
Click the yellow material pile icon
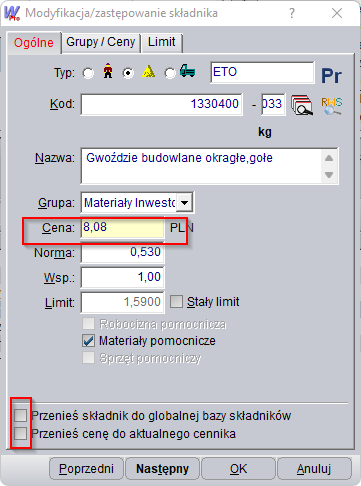(149, 71)
